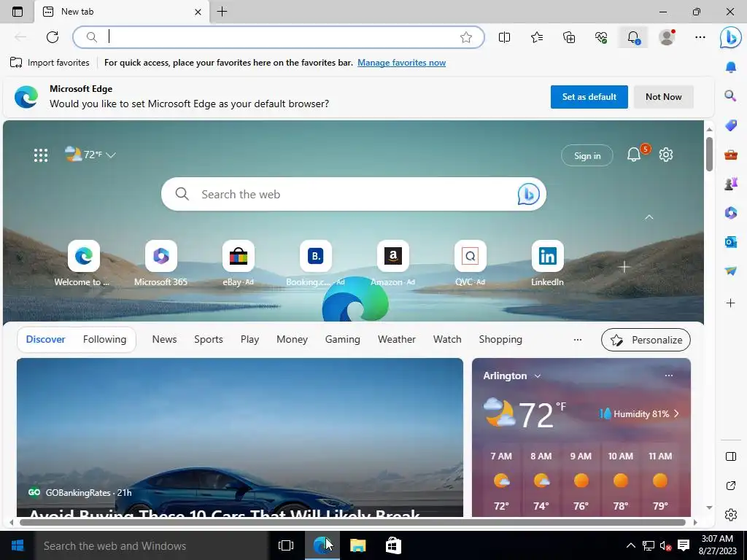This screenshot has height=560, width=747.
Task: Click Set as default button
Action: (x=589, y=97)
